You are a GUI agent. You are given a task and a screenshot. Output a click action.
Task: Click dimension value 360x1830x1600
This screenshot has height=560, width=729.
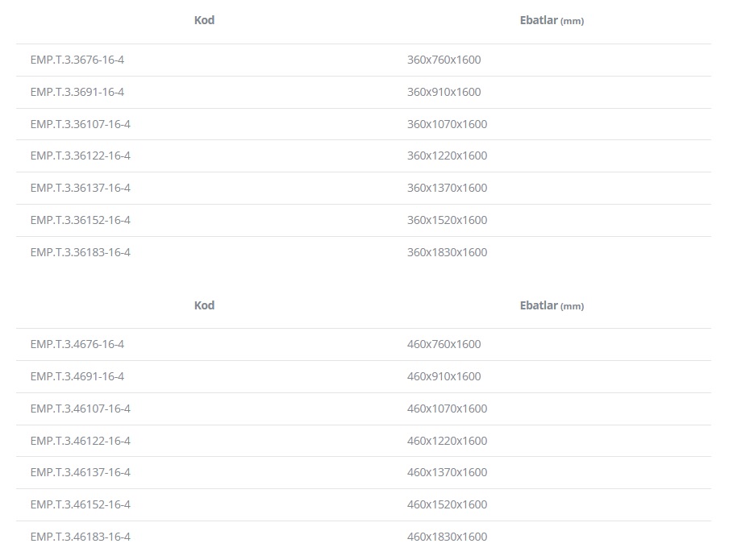(x=447, y=252)
